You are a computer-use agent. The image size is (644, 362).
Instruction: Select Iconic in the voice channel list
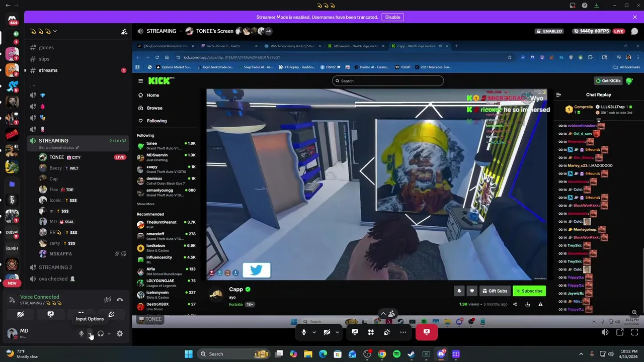point(83,200)
